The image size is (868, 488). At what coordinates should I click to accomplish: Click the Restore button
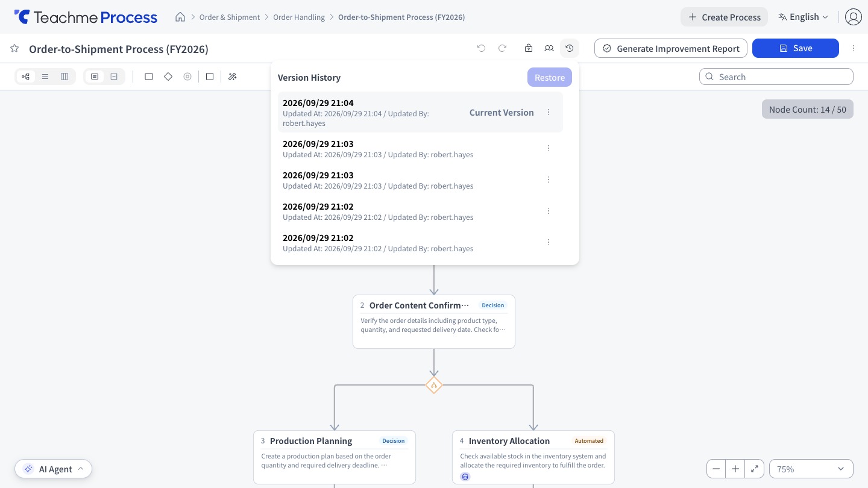550,77
